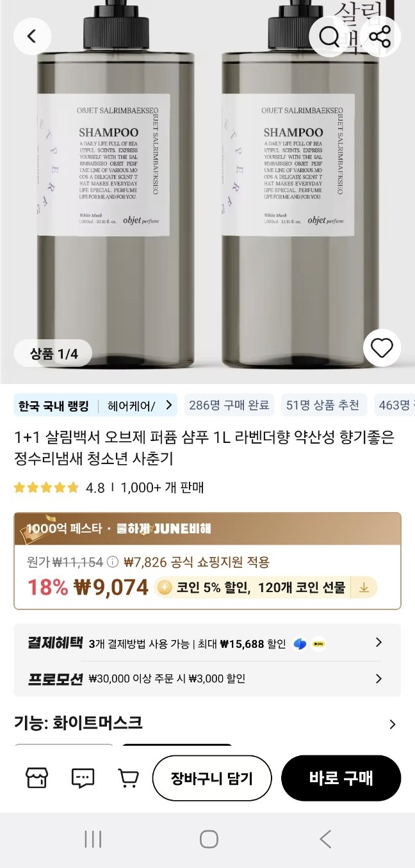The image size is (415, 868).
Task: Open the shopping cart icon
Action: (129, 778)
